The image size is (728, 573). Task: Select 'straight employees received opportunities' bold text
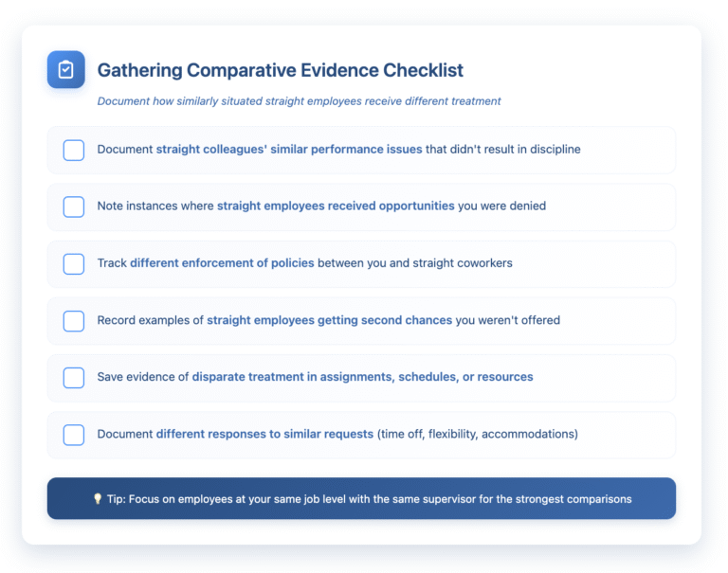[x=336, y=206]
